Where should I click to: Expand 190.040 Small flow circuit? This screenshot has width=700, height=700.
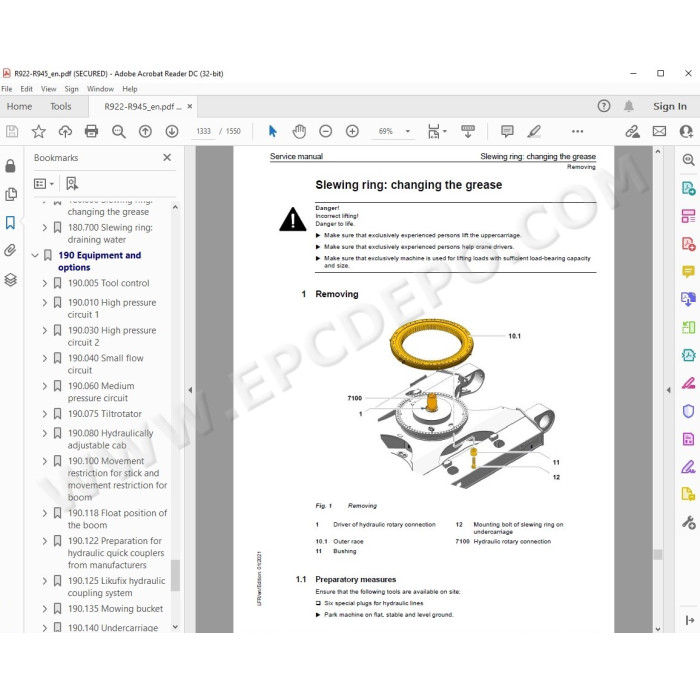45,358
